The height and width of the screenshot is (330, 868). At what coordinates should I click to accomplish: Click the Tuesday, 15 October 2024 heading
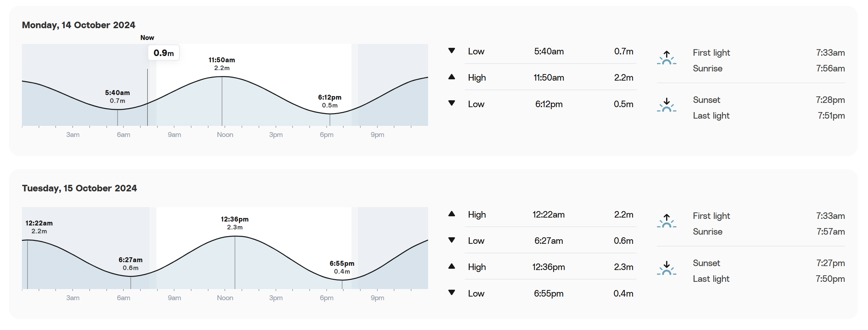tap(80, 188)
